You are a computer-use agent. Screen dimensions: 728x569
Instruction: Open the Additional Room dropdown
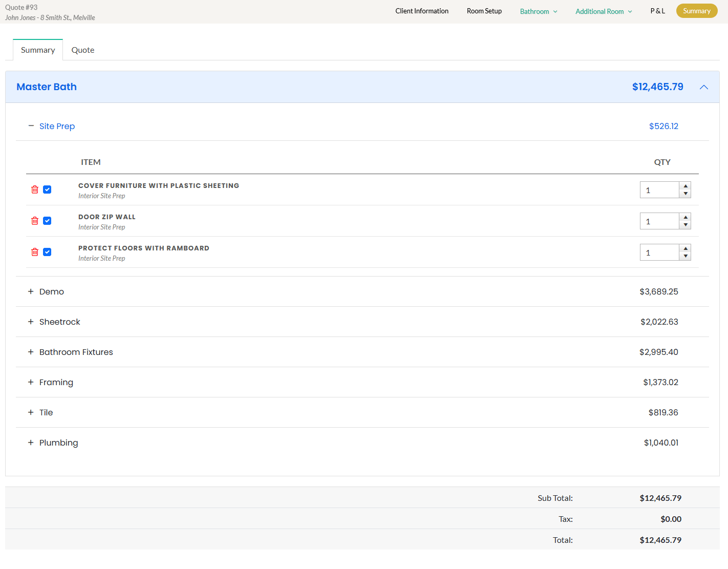point(604,11)
